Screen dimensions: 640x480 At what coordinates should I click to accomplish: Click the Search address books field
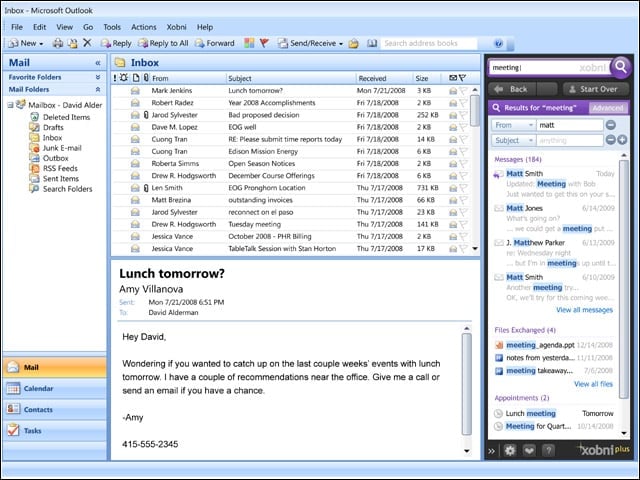[429, 43]
